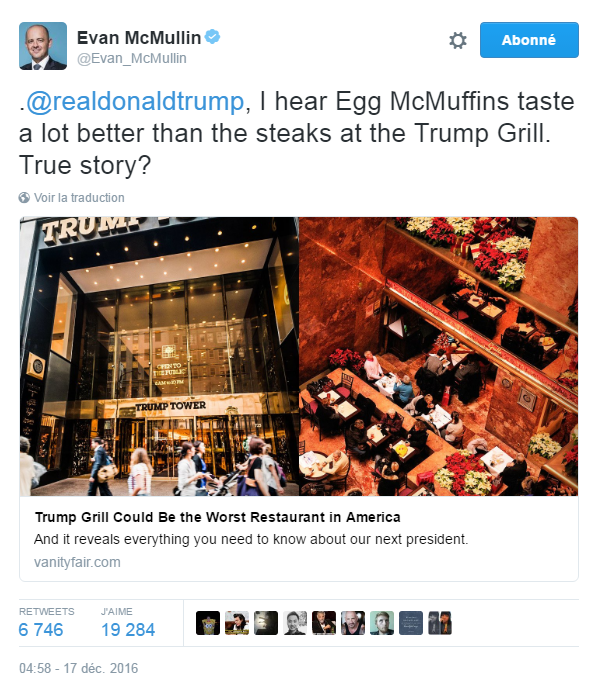Click the vanityfair.com domain link
Screen dimensions: 611x688
point(77,562)
